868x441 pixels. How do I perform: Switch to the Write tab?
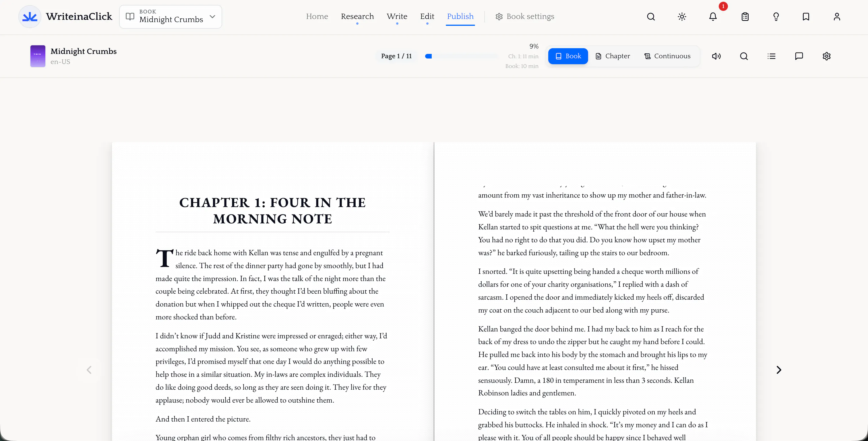click(x=397, y=16)
